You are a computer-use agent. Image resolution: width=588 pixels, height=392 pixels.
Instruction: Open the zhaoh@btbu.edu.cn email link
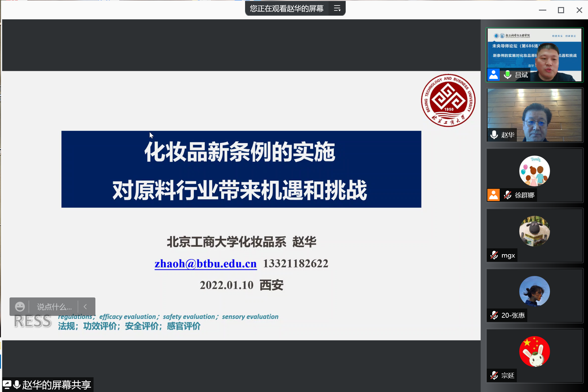point(206,263)
